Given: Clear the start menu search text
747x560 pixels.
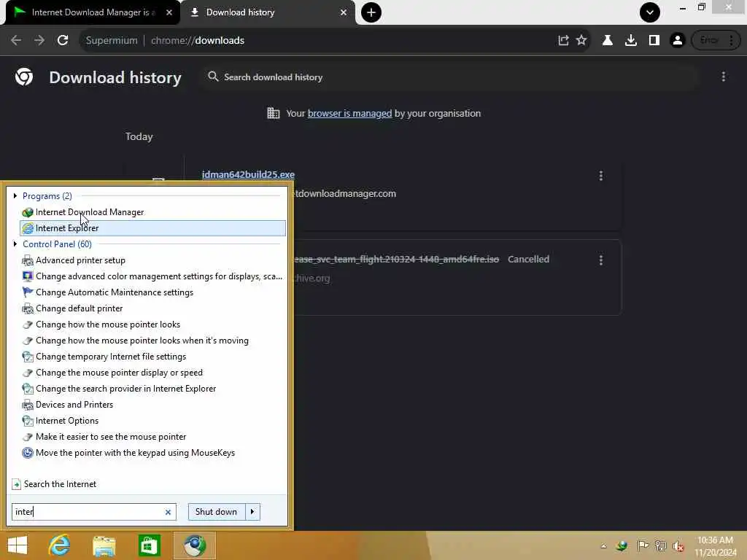Looking at the screenshot, I should click(x=168, y=512).
